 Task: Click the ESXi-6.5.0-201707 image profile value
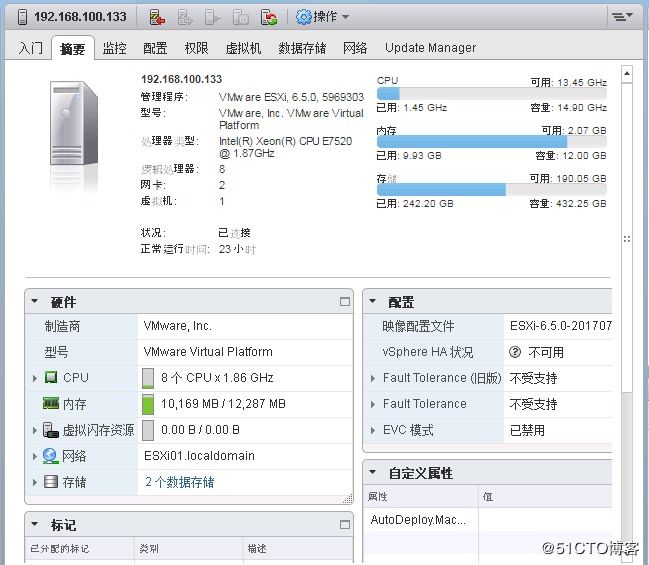click(x=561, y=326)
